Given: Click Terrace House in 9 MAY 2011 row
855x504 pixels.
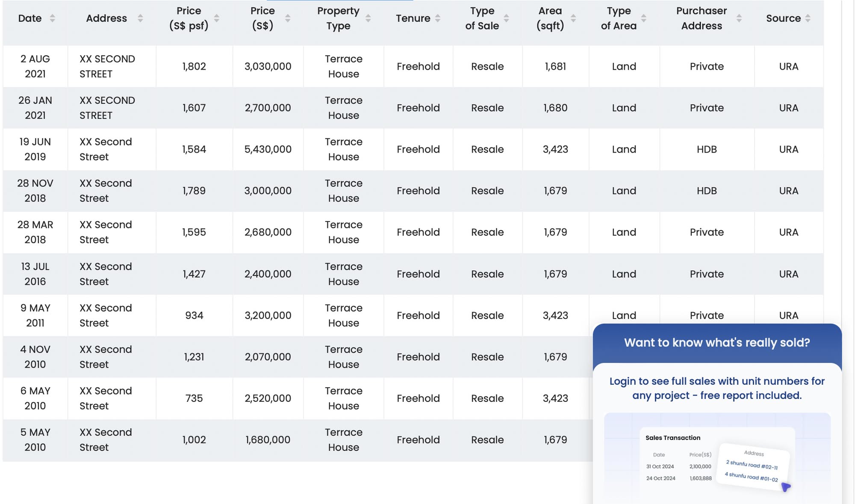Looking at the screenshot, I should pos(343,315).
